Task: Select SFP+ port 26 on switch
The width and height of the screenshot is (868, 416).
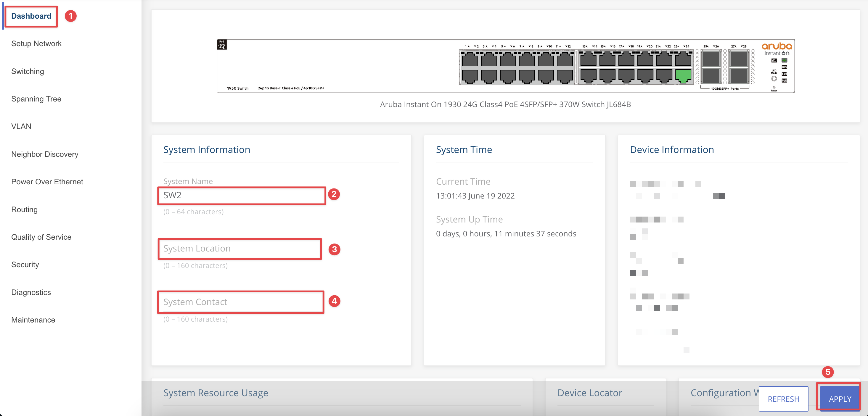Action: (x=711, y=76)
